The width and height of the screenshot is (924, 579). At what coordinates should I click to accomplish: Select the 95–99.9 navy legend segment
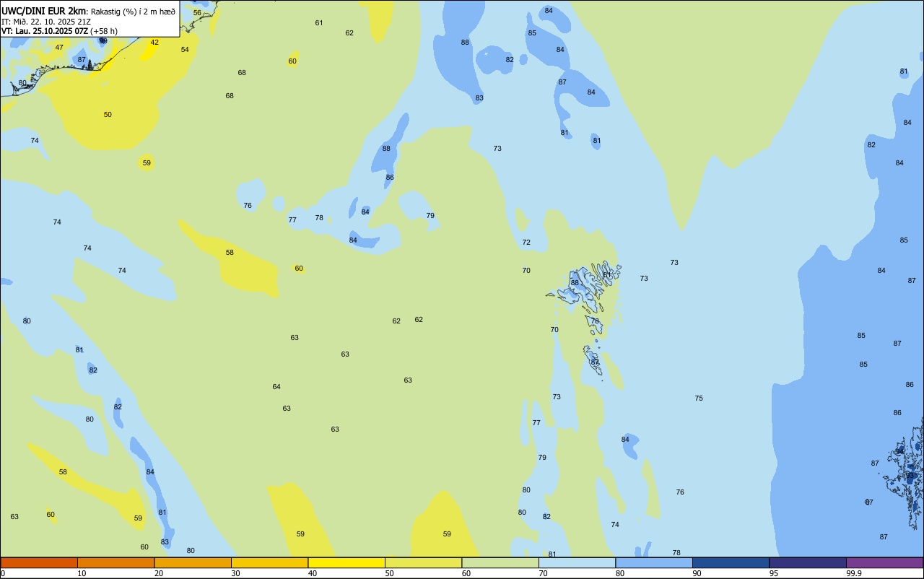coord(808,562)
